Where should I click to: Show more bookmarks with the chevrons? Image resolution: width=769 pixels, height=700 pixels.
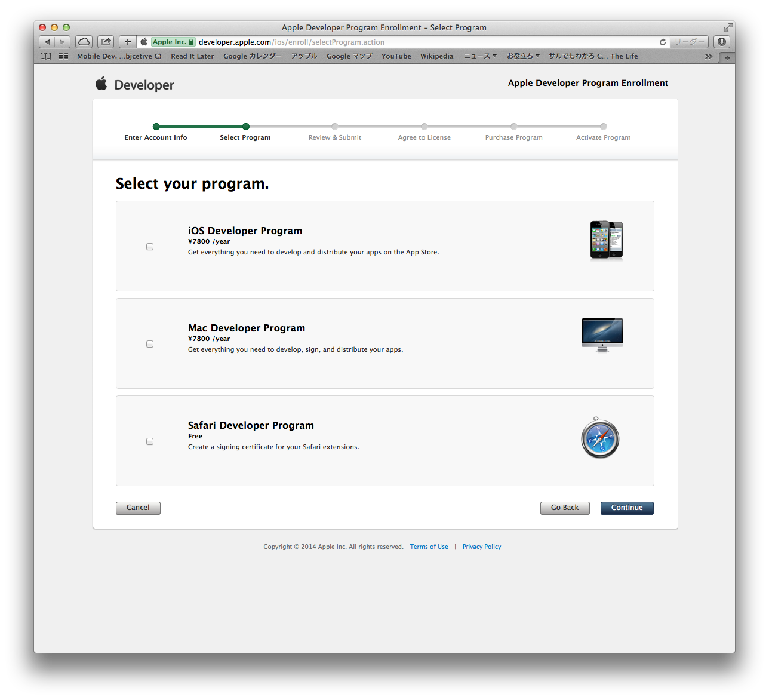(x=708, y=56)
